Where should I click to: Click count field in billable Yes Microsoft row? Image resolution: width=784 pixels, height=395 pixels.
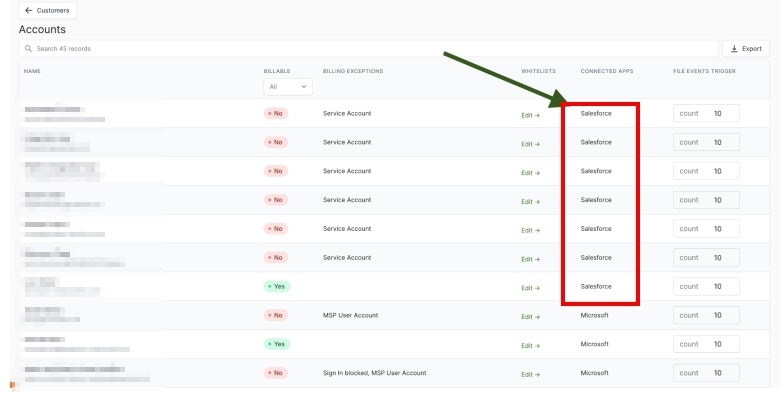click(706, 344)
